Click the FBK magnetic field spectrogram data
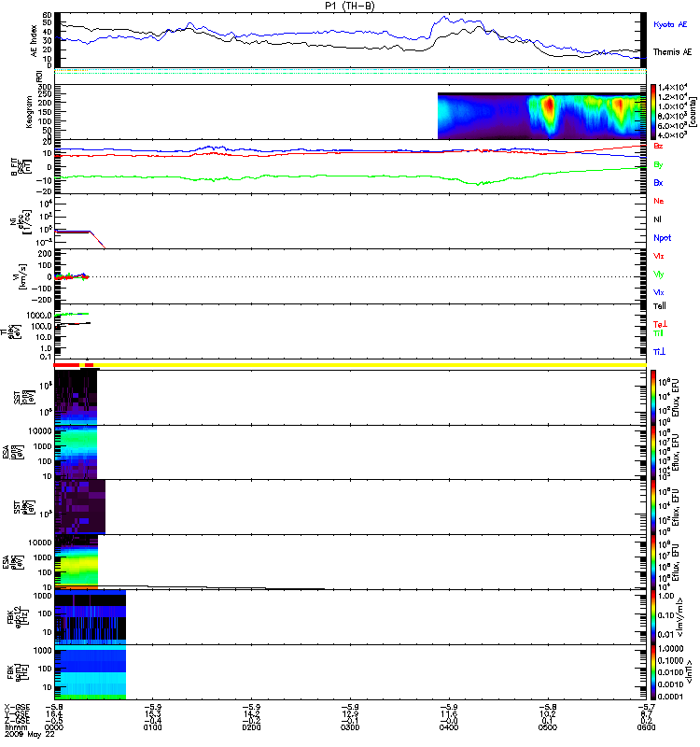The image size is (700, 747). [91, 672]
